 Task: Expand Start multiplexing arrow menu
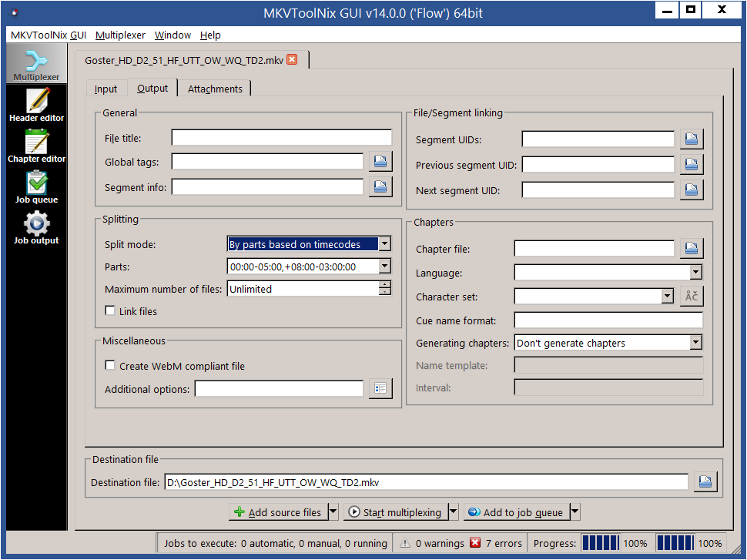pos(454,512)
